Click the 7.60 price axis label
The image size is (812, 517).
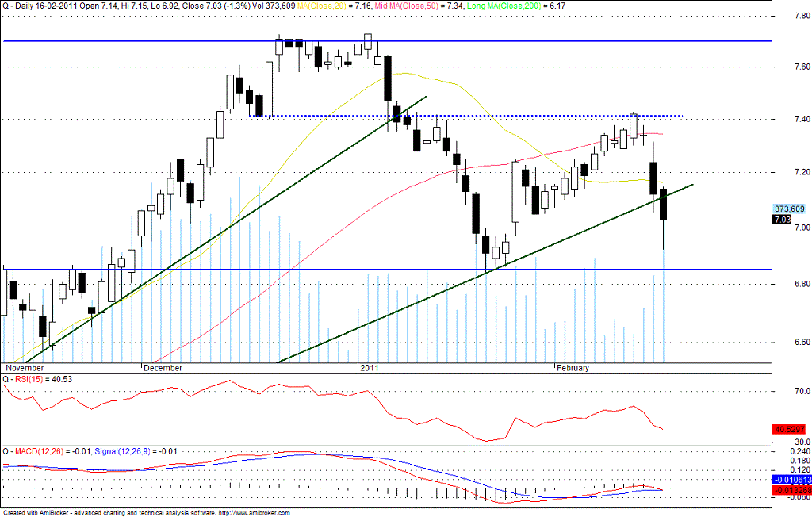[801, 67]
